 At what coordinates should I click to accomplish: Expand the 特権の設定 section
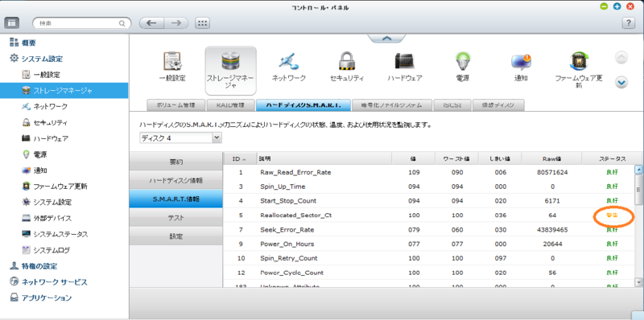[x=34, y=266]
